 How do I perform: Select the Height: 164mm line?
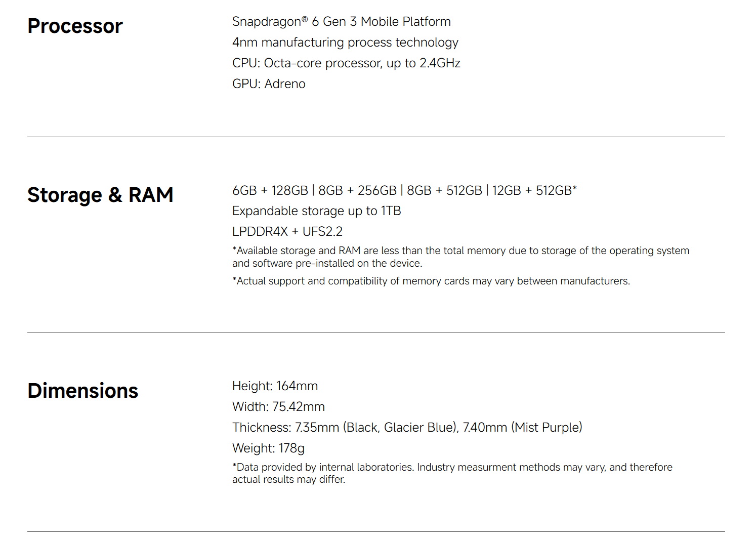(275, 386)
